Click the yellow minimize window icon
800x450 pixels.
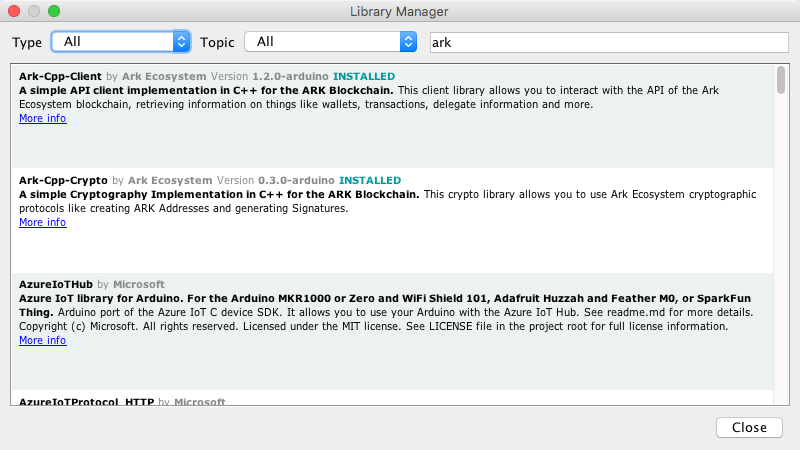coord(34,11)
